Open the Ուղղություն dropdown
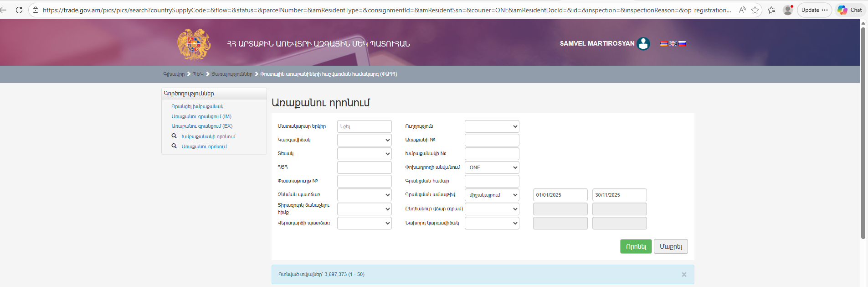868x287 pixels. pyautogui.click(x=492, y=126)
